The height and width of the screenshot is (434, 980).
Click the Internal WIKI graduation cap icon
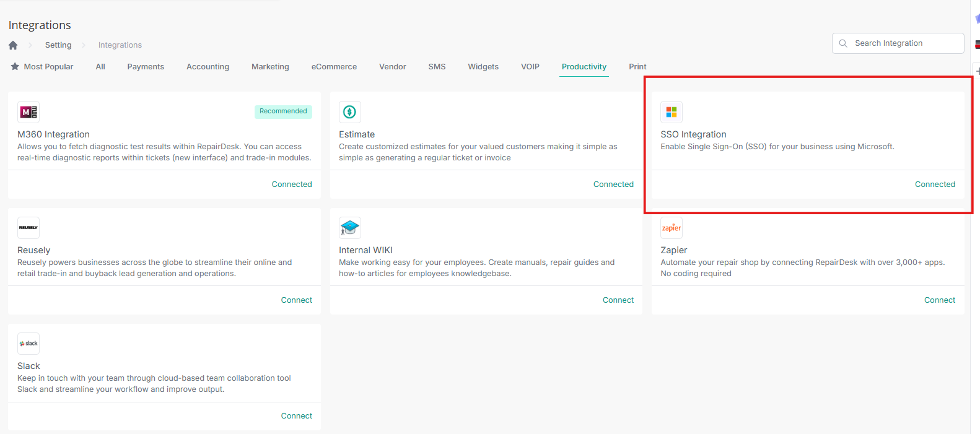tap(350, 228)
